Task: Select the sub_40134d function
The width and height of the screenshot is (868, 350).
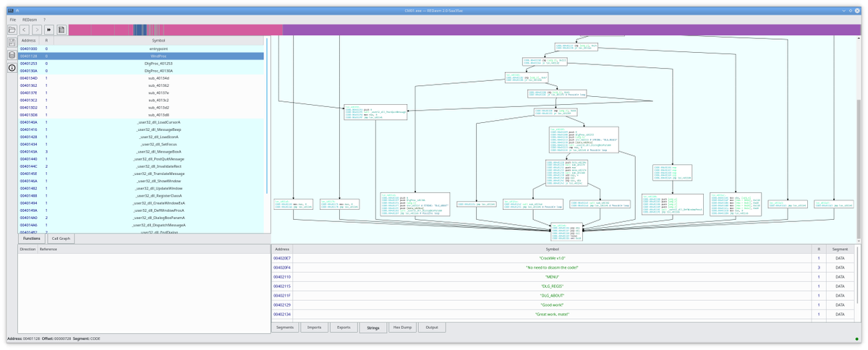Action: pos(140,78)
